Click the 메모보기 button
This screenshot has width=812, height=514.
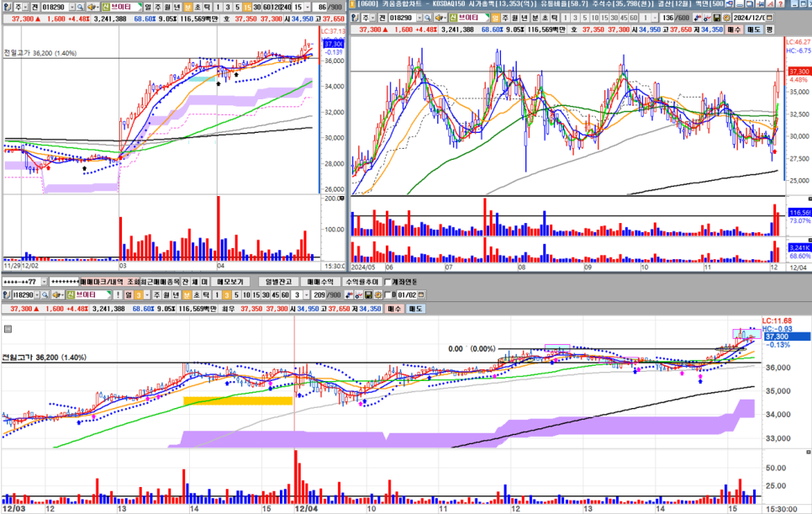[x=231, y=282]
